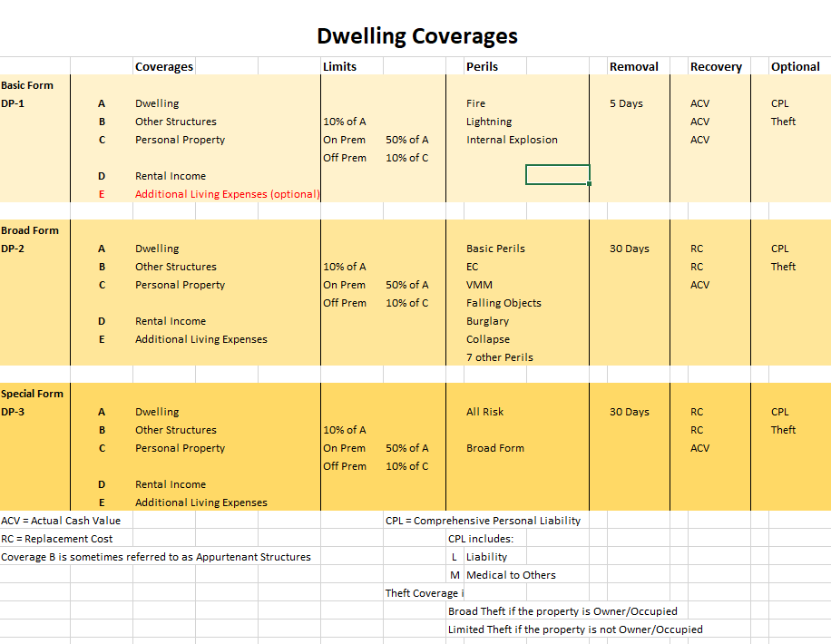This screenshot has width=831, height=644.
Task: Select the Falling Objects cell
Action: [503, 303]
